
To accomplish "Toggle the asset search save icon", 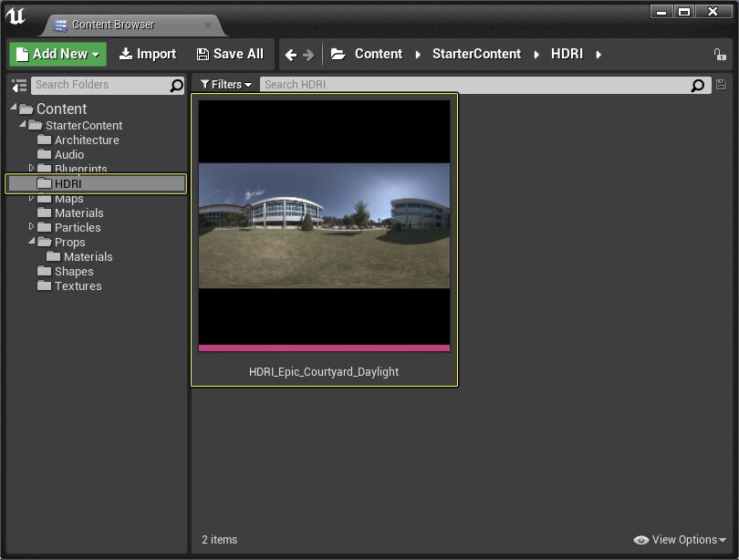I will [x=721, y=84].
